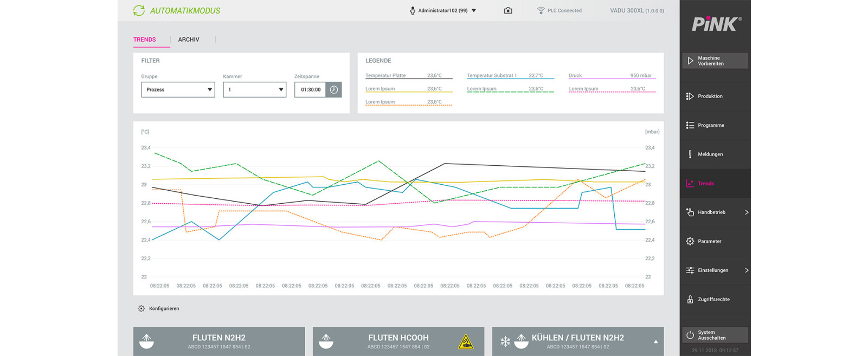Open Programme in the sidebar
This screenshot has width=868, height=356.
[x=710, y=125]
